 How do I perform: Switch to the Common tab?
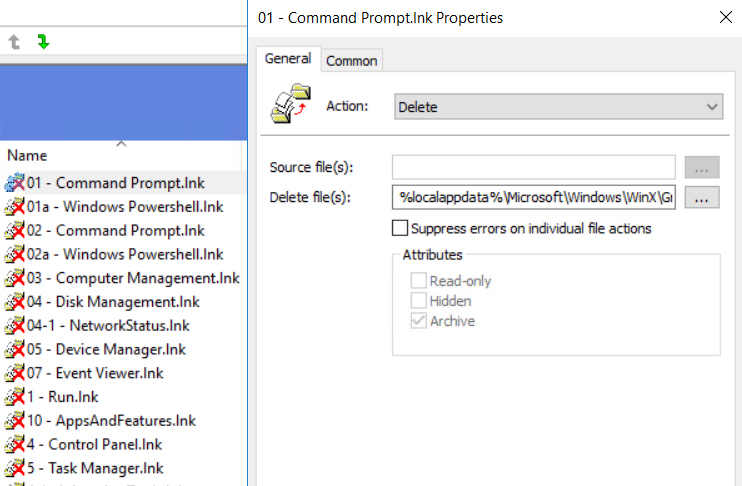tap(352, 61)
